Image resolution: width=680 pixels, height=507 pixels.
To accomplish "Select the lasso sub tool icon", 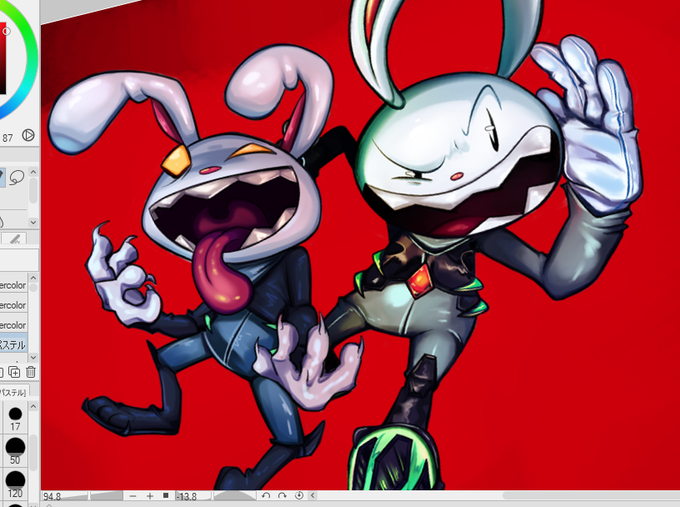I will point(17,177).
